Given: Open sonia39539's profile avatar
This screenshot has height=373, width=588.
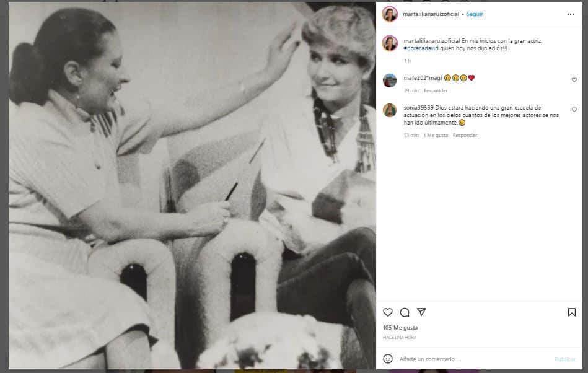Looking at the screenshot, I should 390,110.
